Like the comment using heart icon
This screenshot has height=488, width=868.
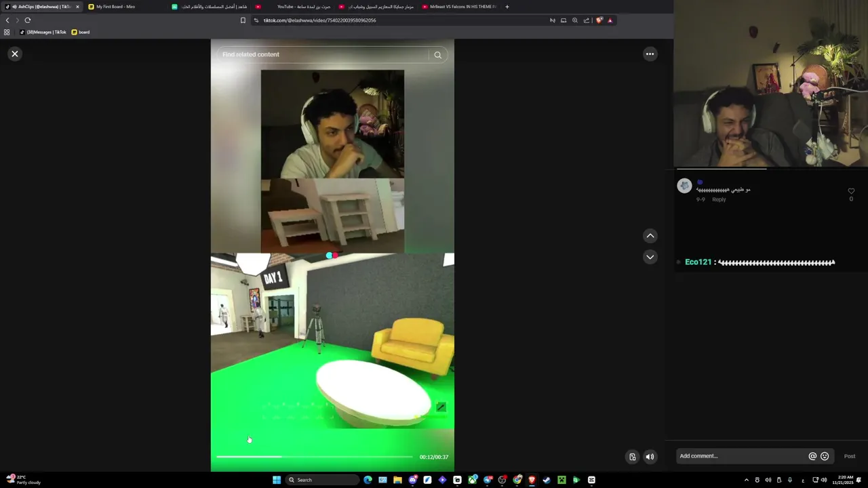click(851, 191)
